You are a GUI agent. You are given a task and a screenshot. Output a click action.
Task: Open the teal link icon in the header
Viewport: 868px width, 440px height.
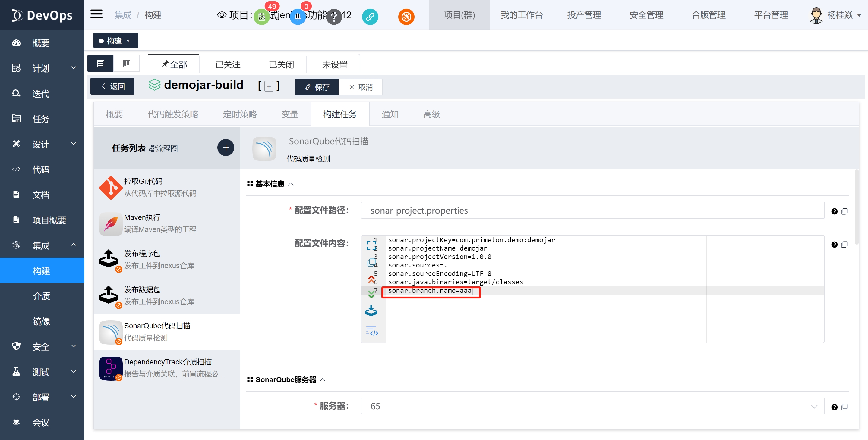(x=370, y=16)
